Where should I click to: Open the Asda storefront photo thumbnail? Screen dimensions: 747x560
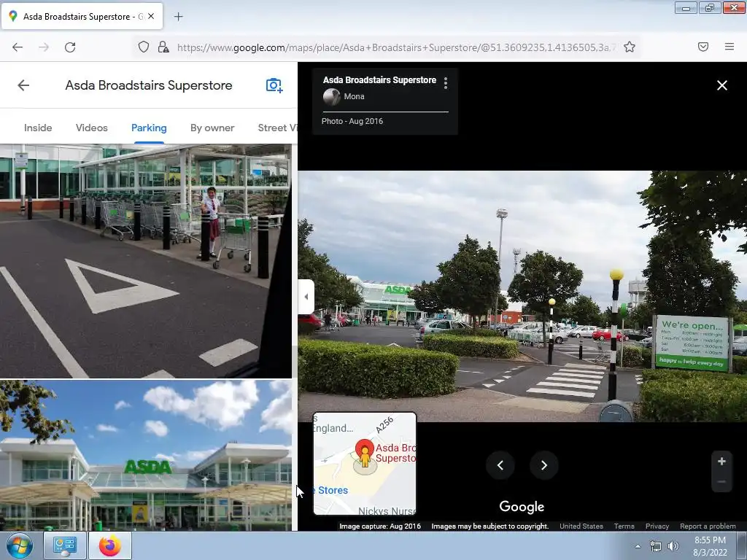coord(146,455)
